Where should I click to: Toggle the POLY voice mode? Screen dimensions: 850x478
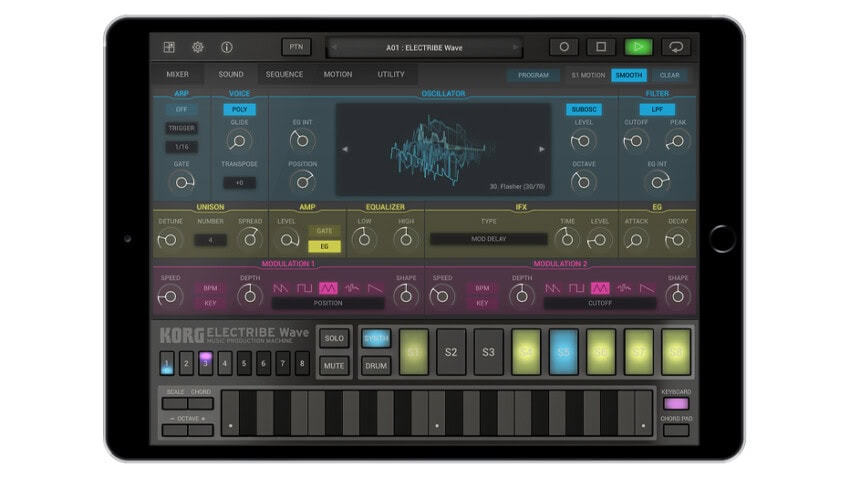[240, 109]
